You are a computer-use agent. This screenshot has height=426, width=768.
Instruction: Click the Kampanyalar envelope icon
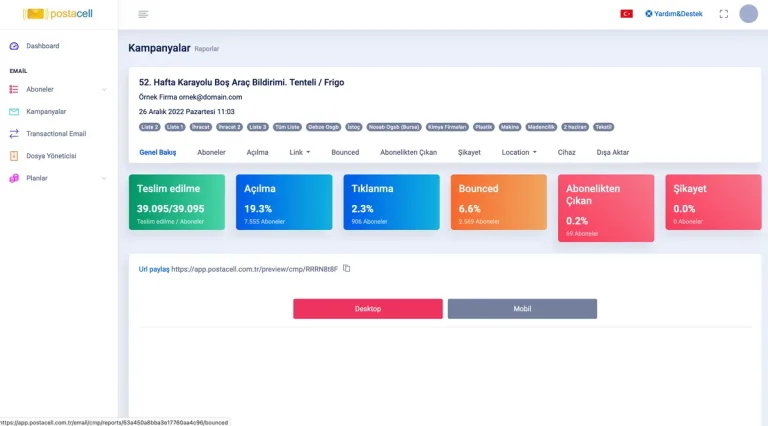click(14, 112)
